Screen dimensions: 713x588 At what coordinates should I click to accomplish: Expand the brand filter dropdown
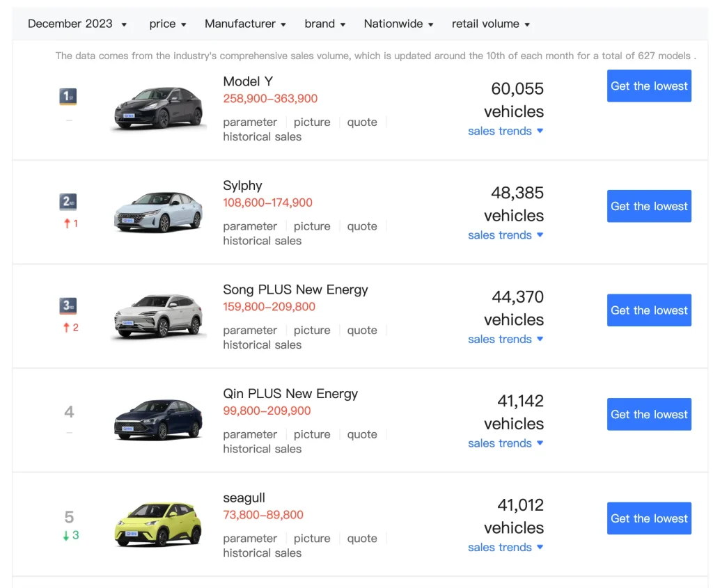tap(324, 24)
